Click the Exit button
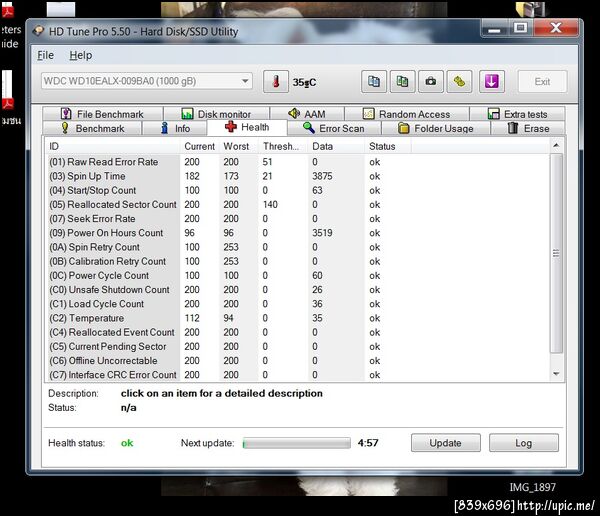The height and width of the screenshot is (516, 600). click(x=542, y=82)
